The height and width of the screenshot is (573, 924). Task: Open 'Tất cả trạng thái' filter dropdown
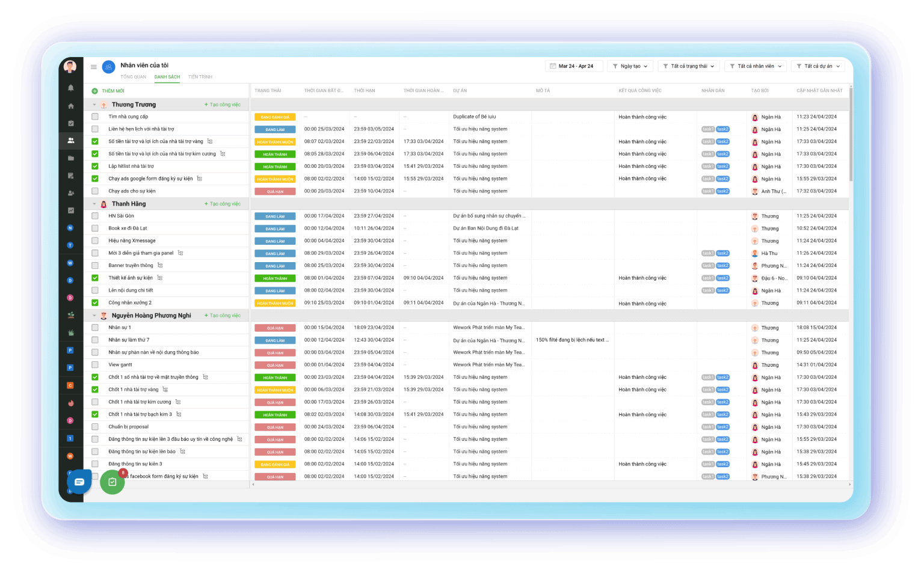[x=689, y=66]
